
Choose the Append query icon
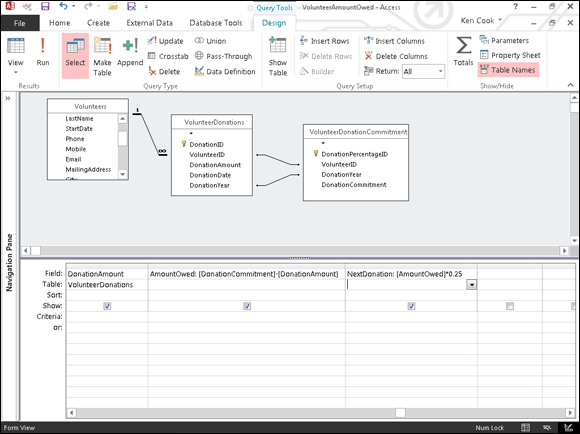click(x=130, y=52)
